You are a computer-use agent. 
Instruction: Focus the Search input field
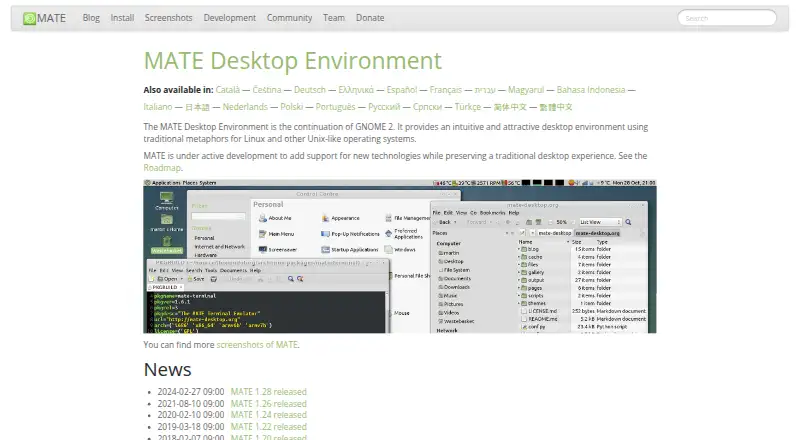pyautogui.click(x=727, y=18)
